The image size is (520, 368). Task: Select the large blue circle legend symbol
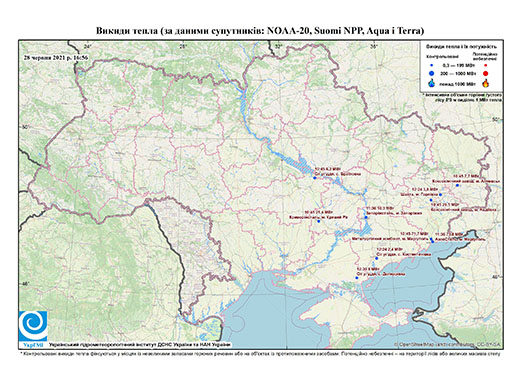click(x=432, y=74)
